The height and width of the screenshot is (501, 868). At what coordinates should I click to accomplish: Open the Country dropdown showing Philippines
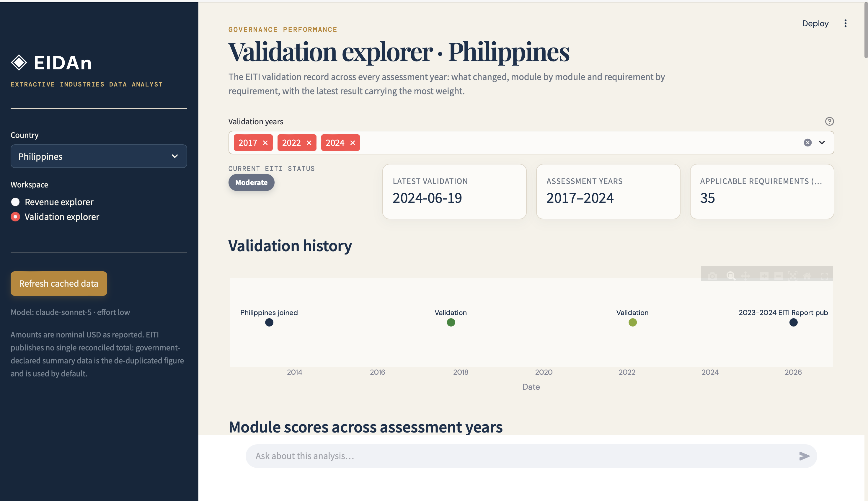(99, 156)
